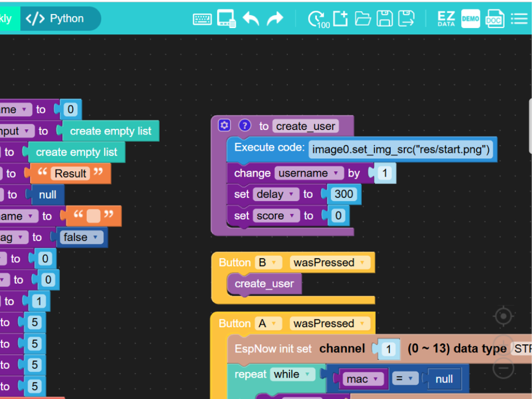Change Button B selection dropdown

point(268,262)
